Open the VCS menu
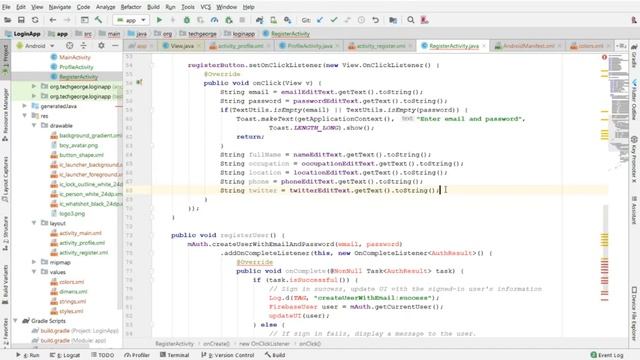This screenshot has width=640, height=360. [206, 7]
